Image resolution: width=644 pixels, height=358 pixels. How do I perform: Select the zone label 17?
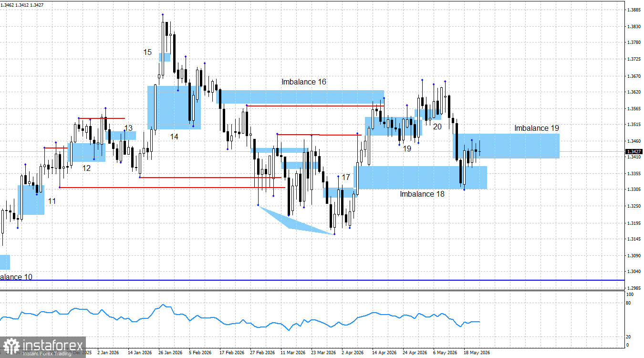click(346, 177)
